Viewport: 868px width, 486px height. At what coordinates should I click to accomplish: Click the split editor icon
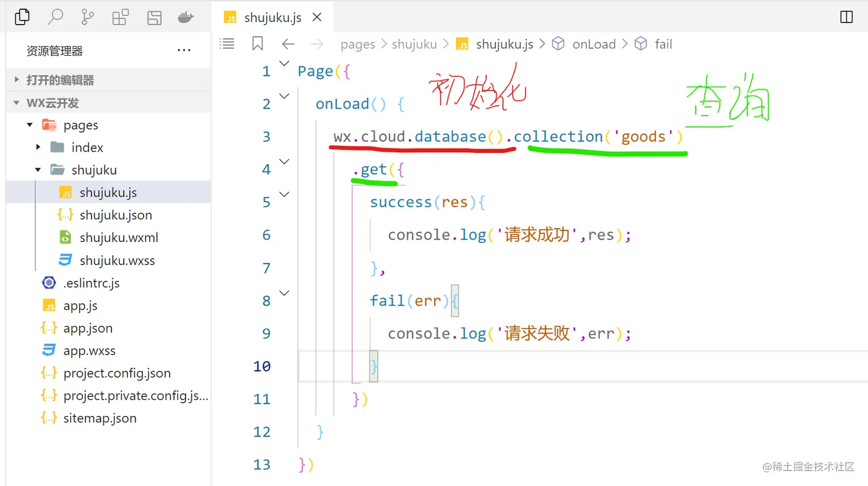click(846, 17)
